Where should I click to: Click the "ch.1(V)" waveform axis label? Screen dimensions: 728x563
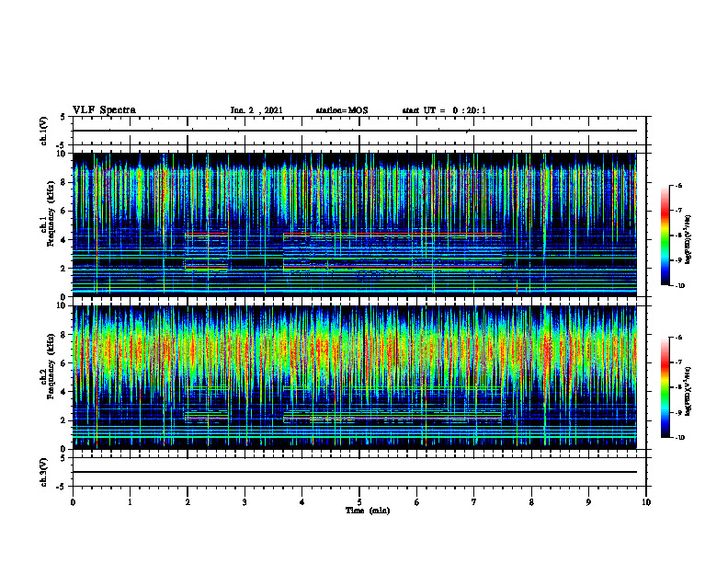(x=43, y=131)
